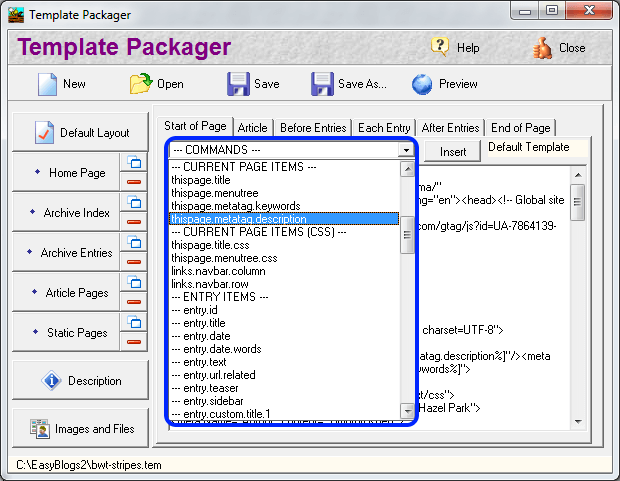Copy icon beside Archive Index
Screen dimensions: 620x481
(x=134, y=202)
